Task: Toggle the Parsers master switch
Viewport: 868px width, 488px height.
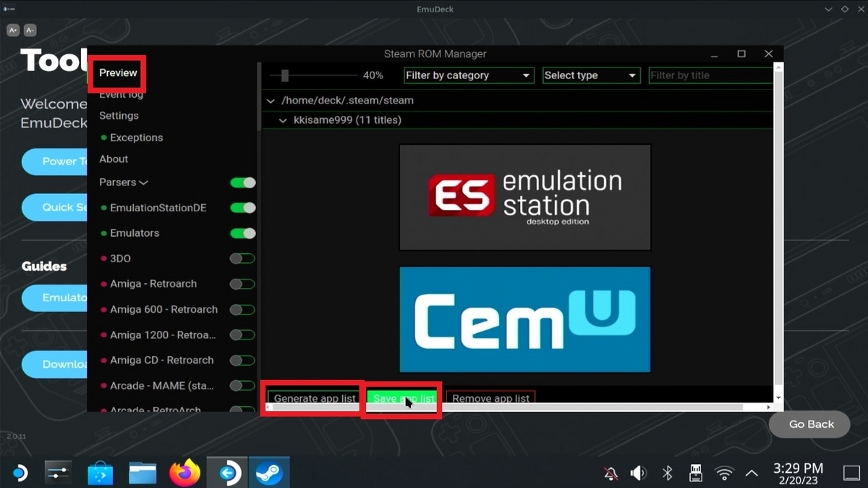Action: pyautogui.click(x=243, y=182)
